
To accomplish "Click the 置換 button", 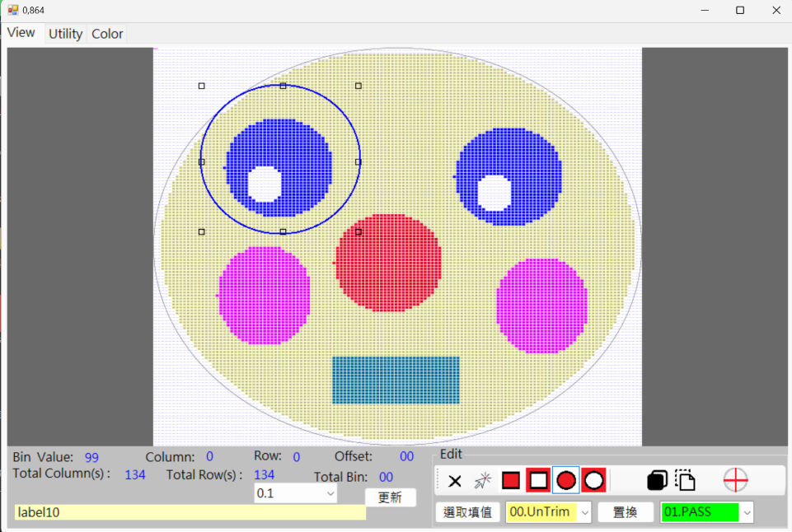I will pyautogui.click(x=626, y=512).
